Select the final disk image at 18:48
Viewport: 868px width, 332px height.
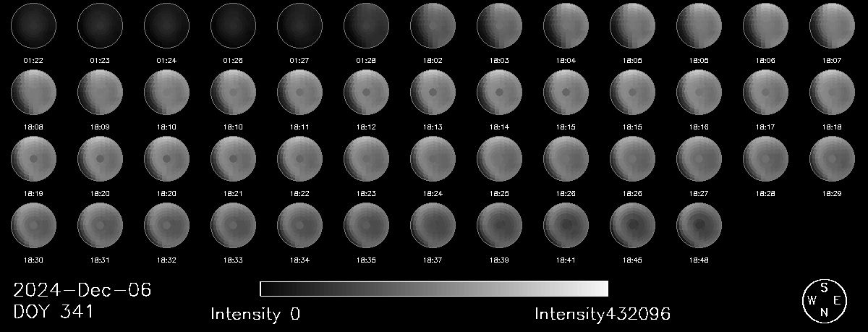[x=699, y=225]
